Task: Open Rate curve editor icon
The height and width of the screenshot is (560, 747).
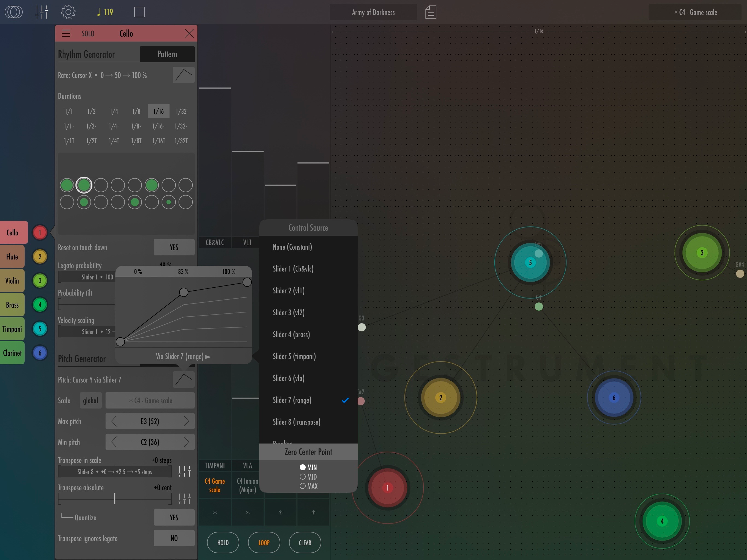Action: (x=183, y=75)
